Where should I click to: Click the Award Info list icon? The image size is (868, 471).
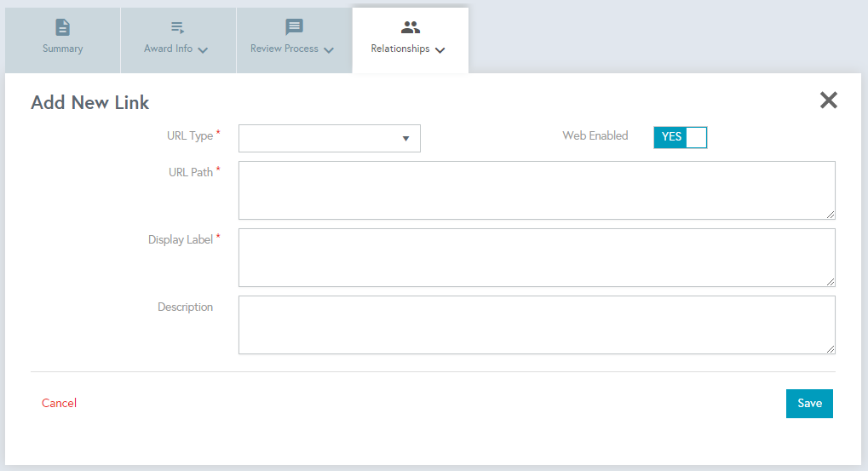coord(177,27)
